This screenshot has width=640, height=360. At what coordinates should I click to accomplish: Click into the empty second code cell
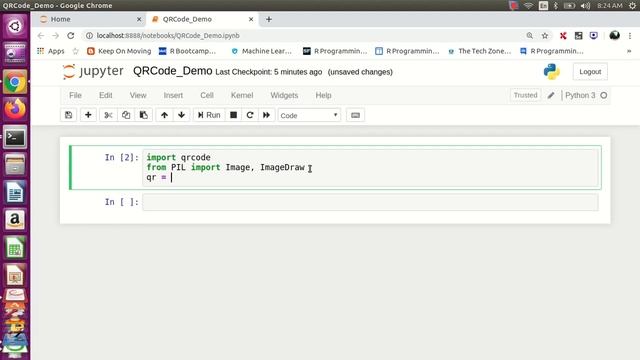tap(370, 202)
